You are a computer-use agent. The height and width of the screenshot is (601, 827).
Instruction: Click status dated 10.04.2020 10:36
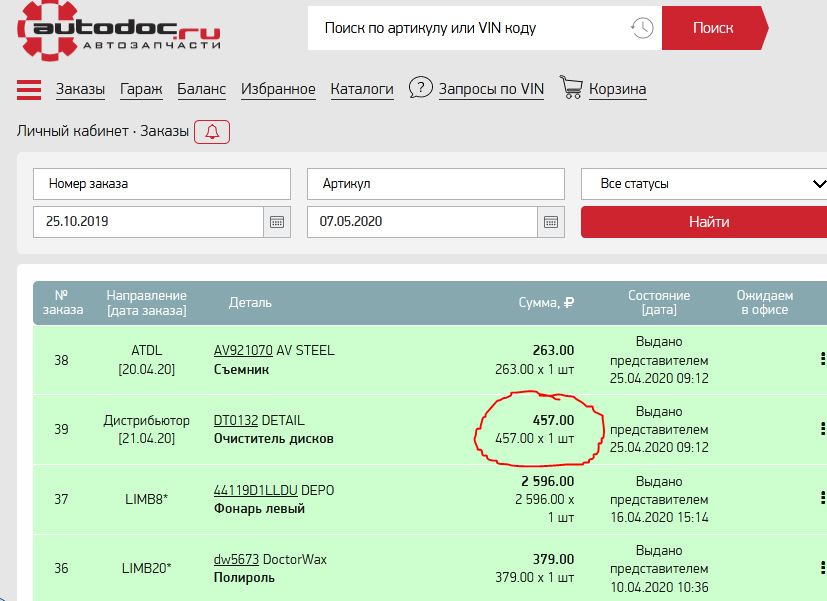click(659, 569)
